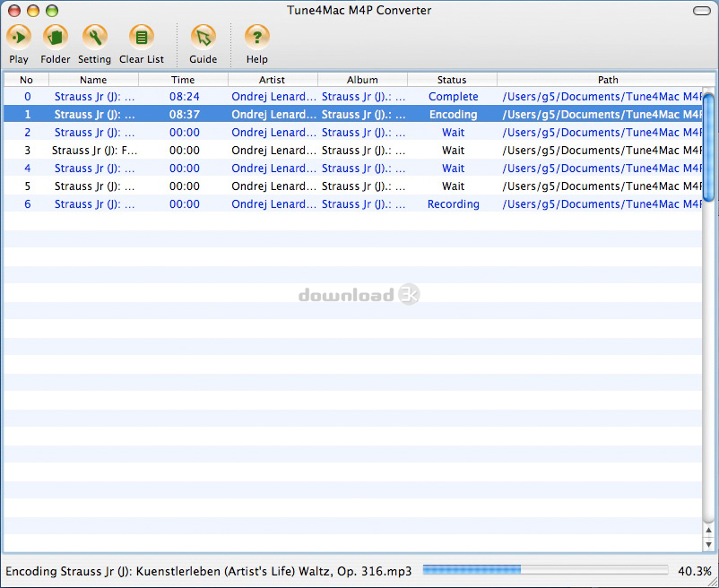Select the row with Complete status

(352, 97)
